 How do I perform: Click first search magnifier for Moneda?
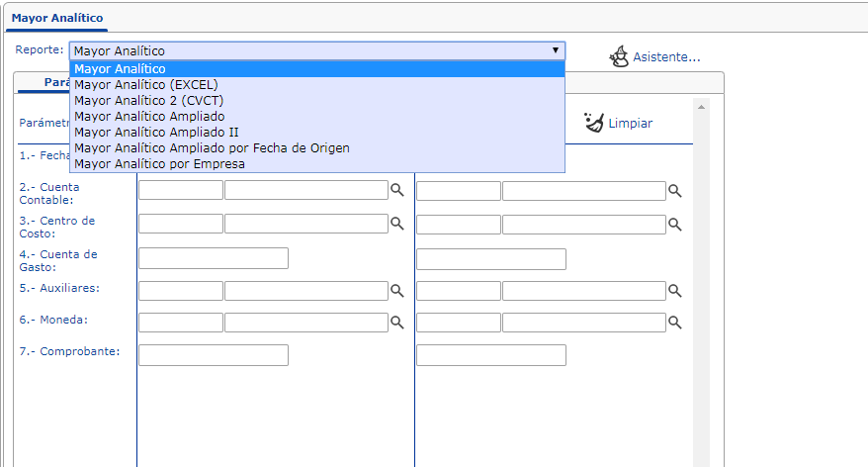click(x=396, y=323)
